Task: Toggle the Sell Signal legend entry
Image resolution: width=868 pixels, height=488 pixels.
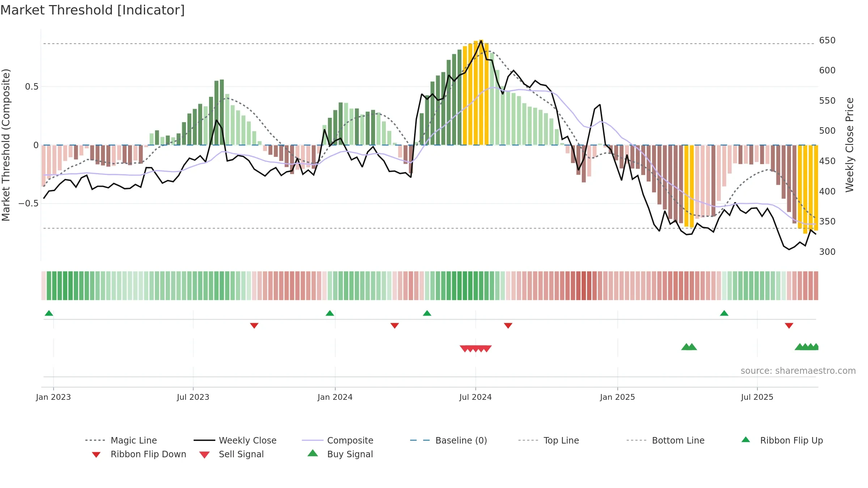Action: pos(231,454)
